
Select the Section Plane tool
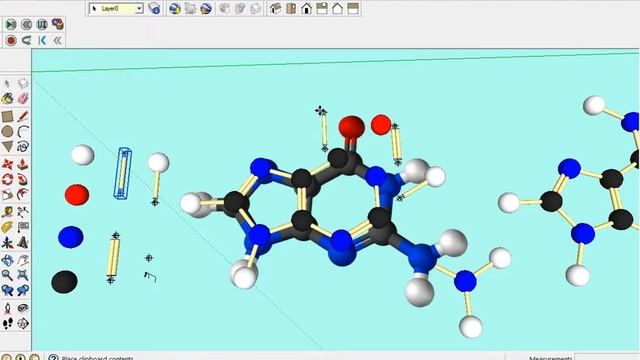[x=23, y=324]
